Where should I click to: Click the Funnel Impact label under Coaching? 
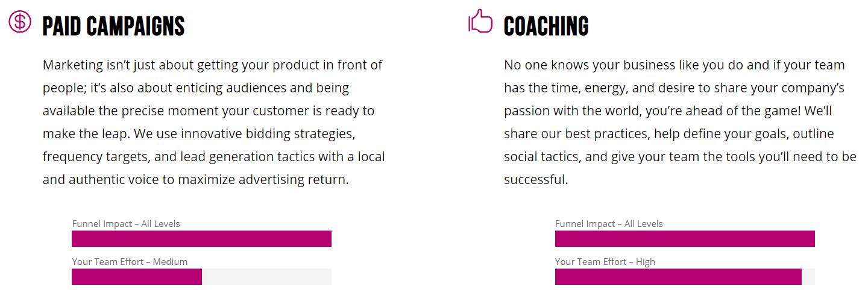[x=609, y=224]
